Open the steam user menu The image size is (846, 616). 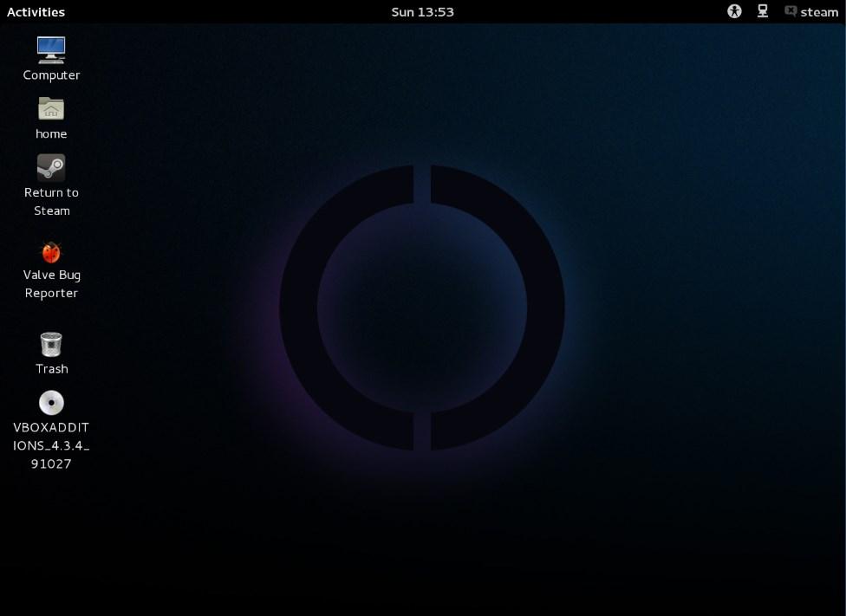click(x=811, y=12)
